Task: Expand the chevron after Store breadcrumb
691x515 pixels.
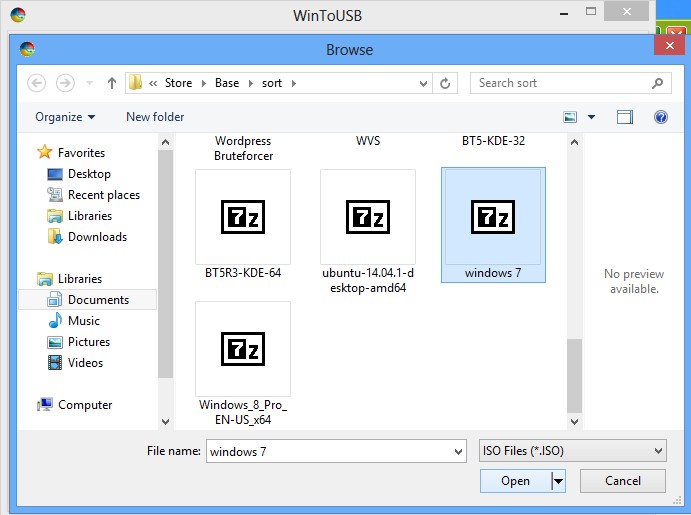Action: [x=204, y=83]
